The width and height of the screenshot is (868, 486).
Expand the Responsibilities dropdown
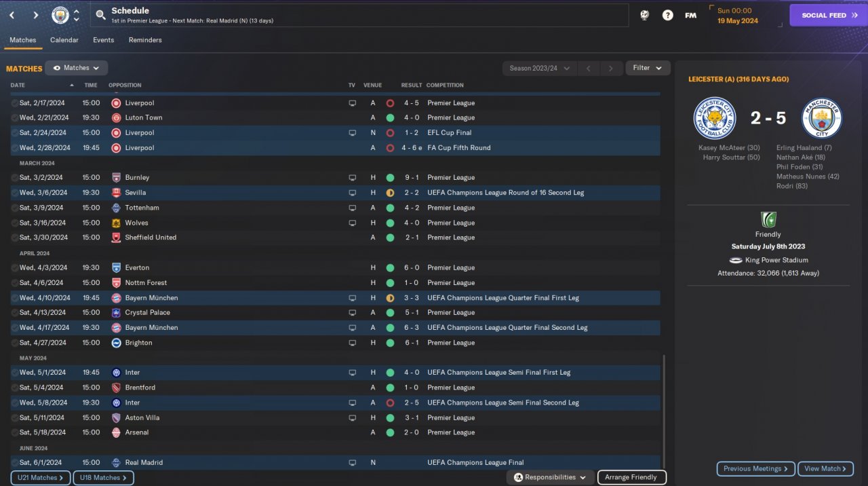pos(550,477)
